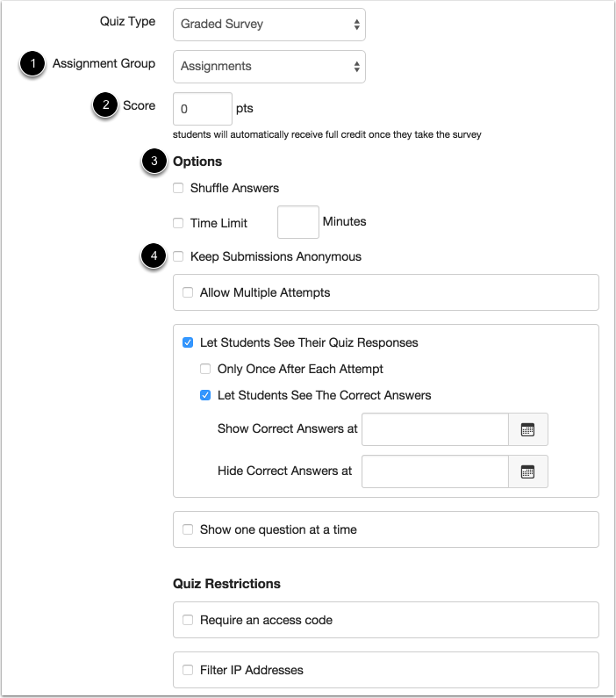Uncheck Let Students See The Correct Answers
Image resolution: width=616 pixels, height=698 pixels.
(205, 395)
